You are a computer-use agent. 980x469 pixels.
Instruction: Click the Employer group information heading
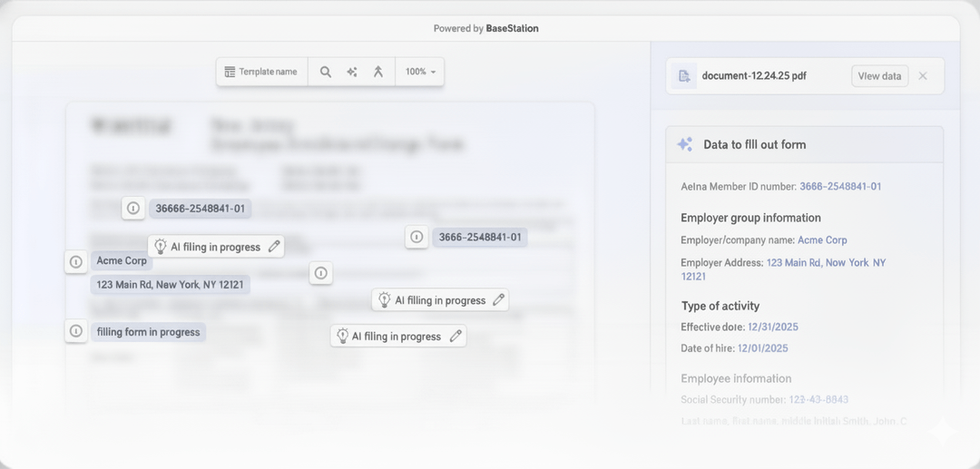[750, 218]
